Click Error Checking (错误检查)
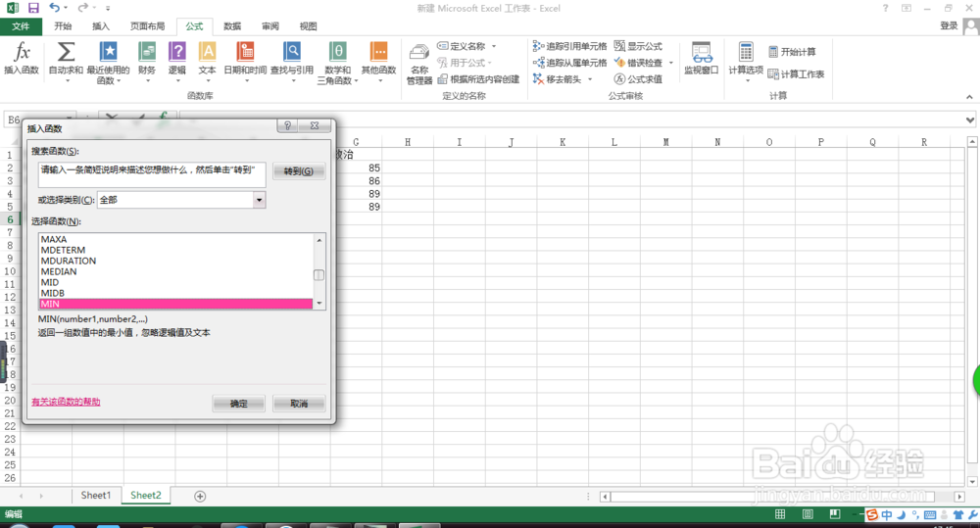This screenshot has width=980, height=528. pyautogui.click(x=638, y=63)
